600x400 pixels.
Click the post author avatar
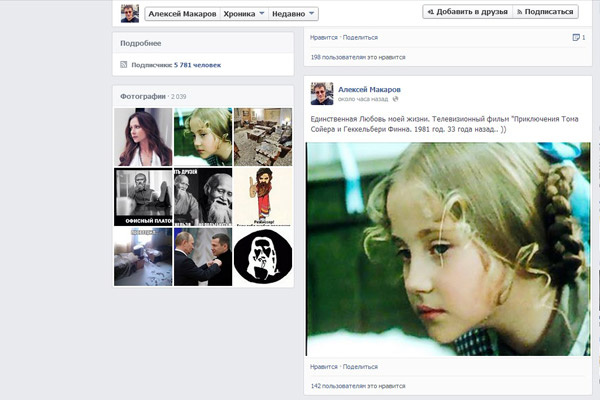[x=322, y=93]
